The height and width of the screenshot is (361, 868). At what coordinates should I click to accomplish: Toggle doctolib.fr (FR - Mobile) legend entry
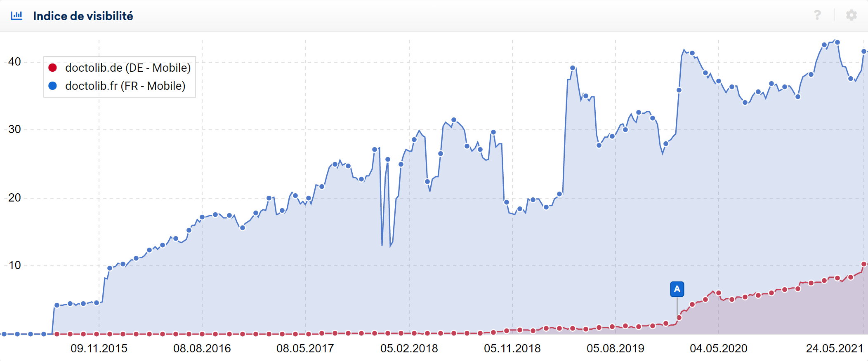(x=117, y=86)
